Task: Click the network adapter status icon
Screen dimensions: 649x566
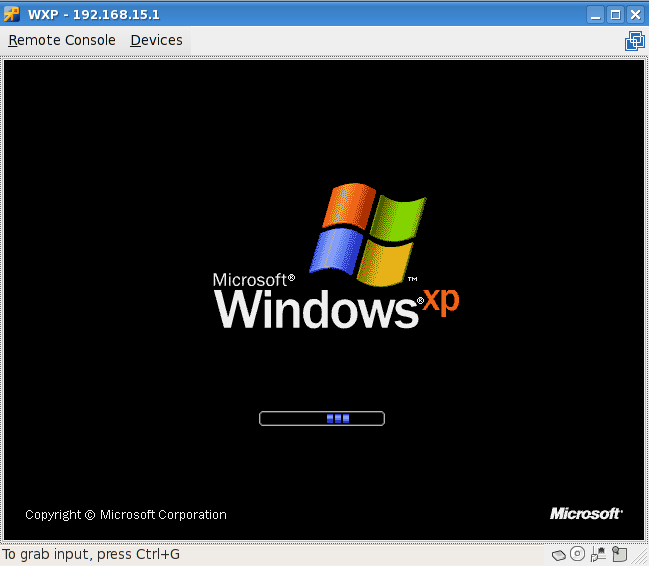Action: [x=598, y=554]
